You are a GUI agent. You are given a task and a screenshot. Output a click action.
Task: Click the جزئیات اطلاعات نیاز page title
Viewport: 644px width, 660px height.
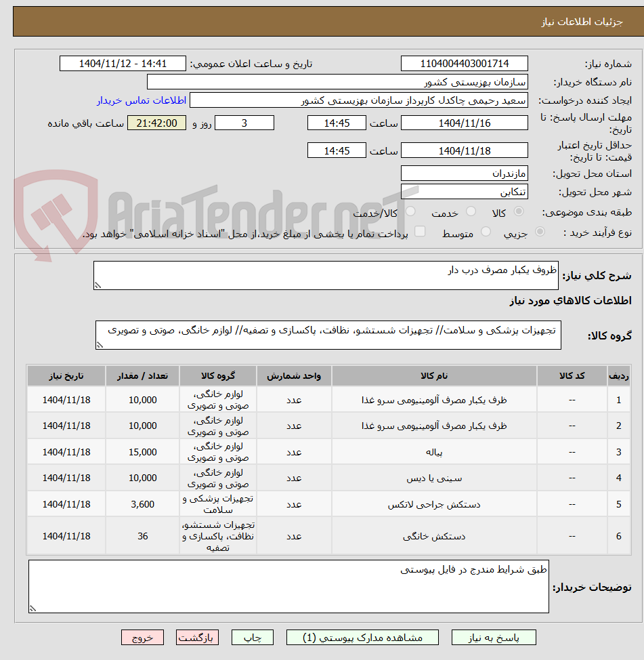tap(582, 22)
